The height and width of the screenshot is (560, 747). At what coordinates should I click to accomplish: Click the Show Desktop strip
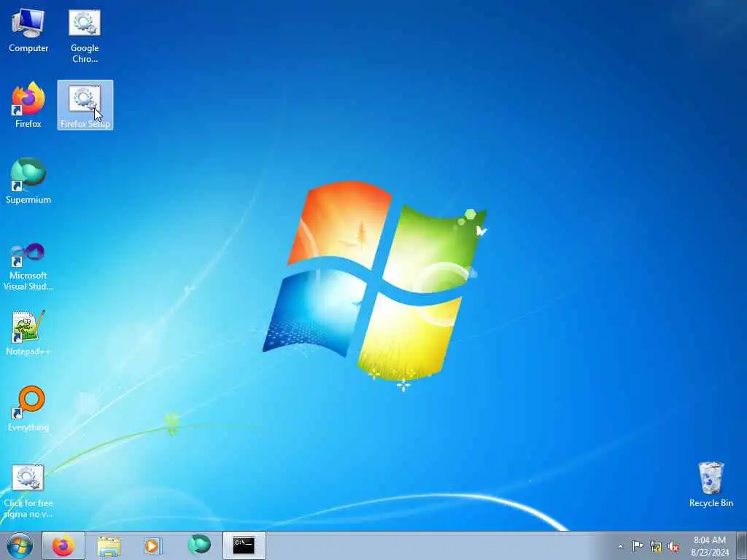point(741,545)
